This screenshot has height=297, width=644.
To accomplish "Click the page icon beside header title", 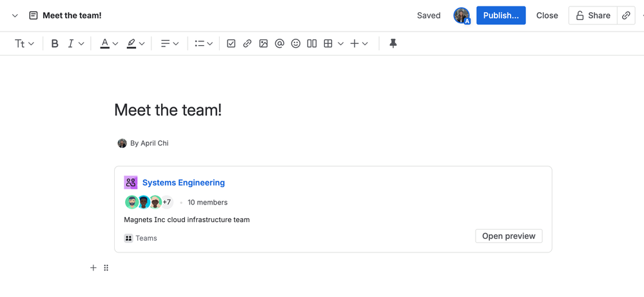I will 34,15.
